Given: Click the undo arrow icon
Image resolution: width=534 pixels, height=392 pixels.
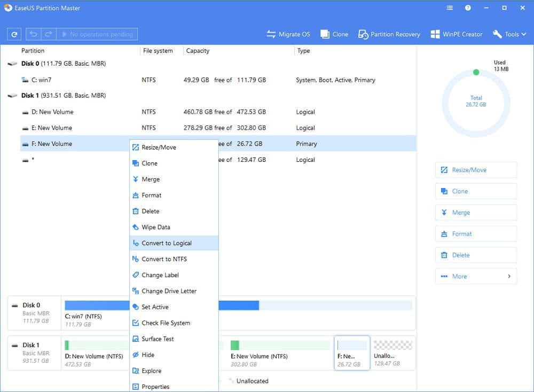Looking at the screenshot, I should pos(34,34).
